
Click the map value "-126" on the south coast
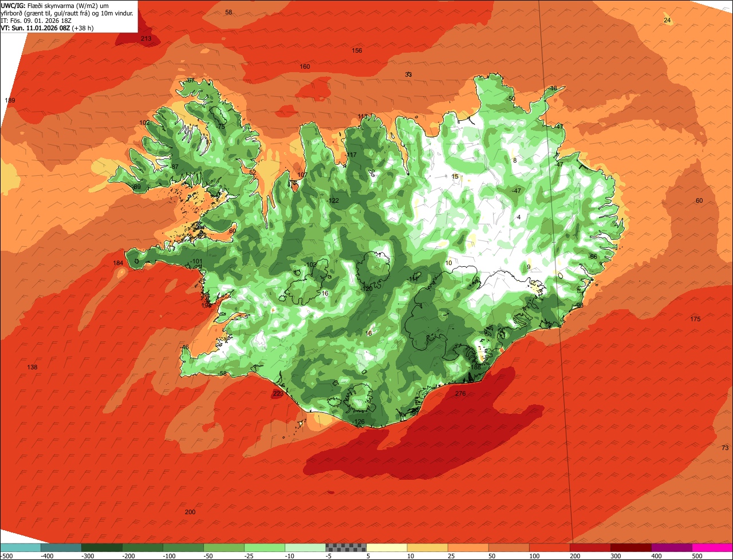pos(358,422)
